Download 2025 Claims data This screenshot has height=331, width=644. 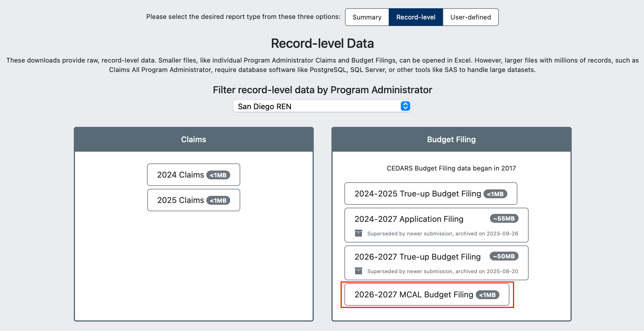coord(180,200)
